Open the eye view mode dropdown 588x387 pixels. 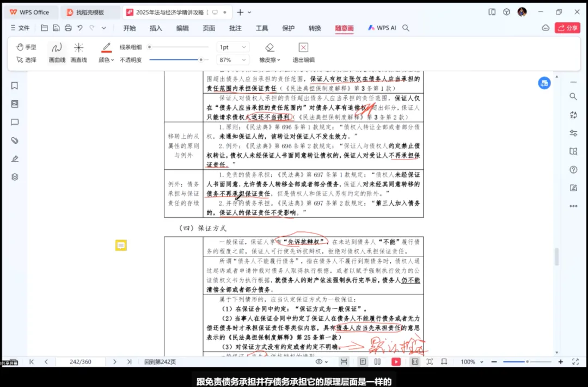tap(322, 362)
